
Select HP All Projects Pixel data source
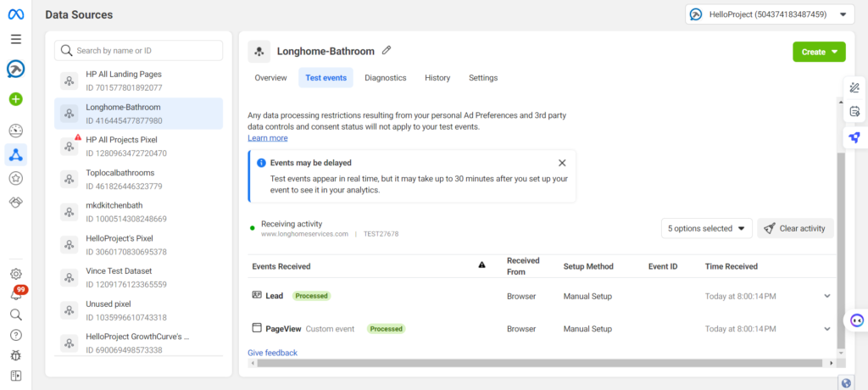[138, 146]
